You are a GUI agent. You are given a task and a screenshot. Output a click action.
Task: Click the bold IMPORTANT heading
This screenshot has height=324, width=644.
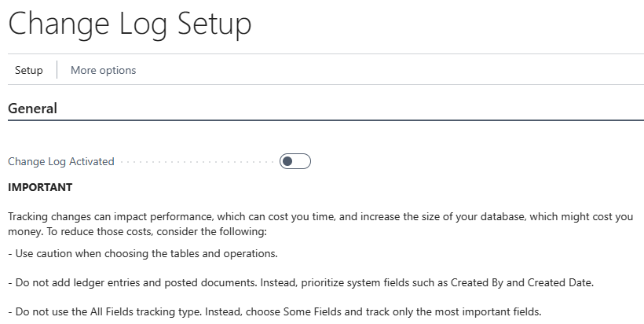(x=40, y=187)
